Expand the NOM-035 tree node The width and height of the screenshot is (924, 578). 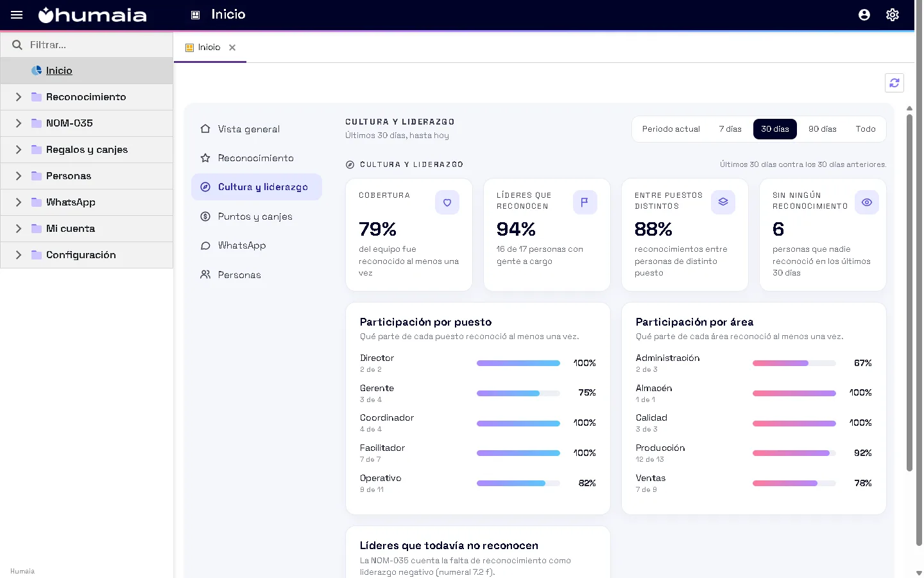click(x=19, y=123)
